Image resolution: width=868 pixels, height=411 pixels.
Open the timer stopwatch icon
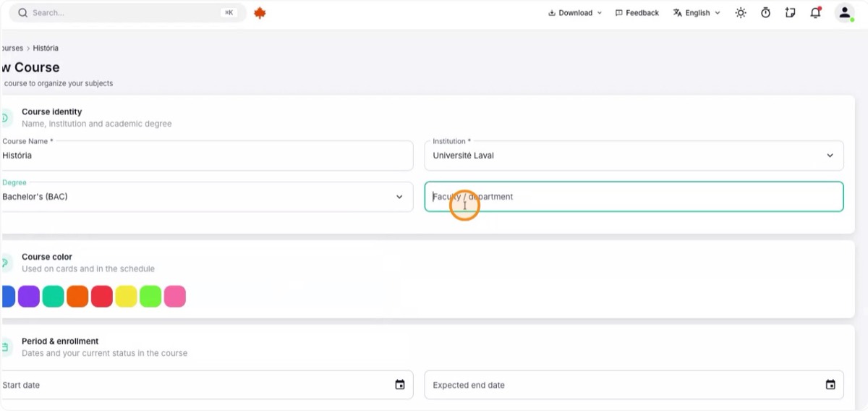[x=765, y=13]
